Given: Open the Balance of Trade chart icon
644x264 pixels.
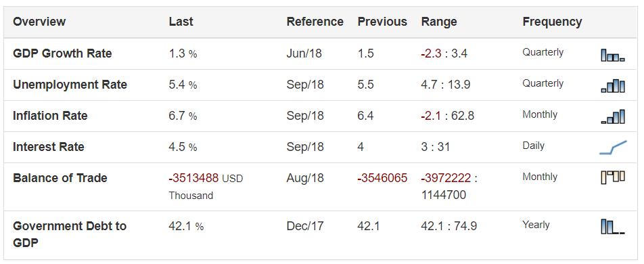Looking at the screenshot, I should pyautogui.click(x=613, y=177).
